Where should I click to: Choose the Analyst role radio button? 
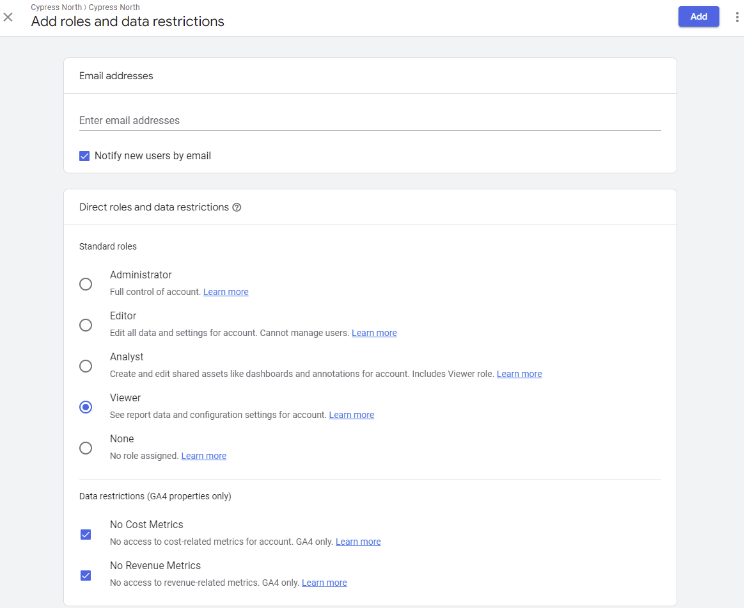(86, 366)
